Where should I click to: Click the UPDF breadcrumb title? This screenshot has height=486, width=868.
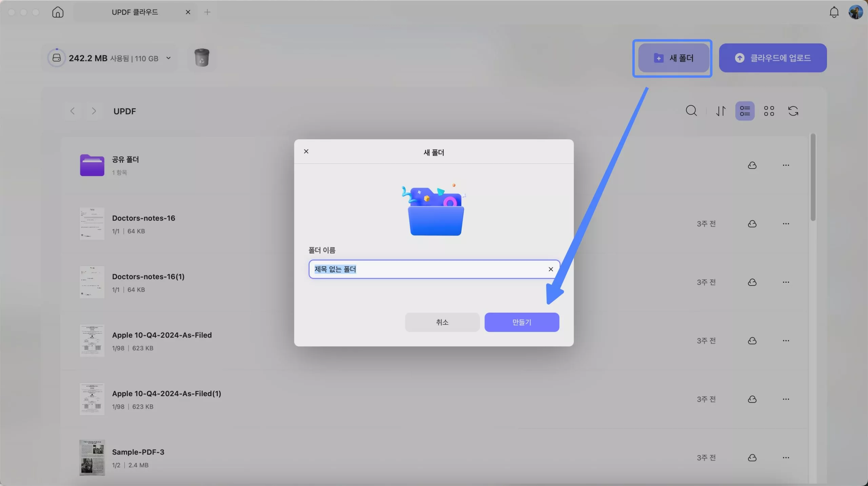pos(124,111)
